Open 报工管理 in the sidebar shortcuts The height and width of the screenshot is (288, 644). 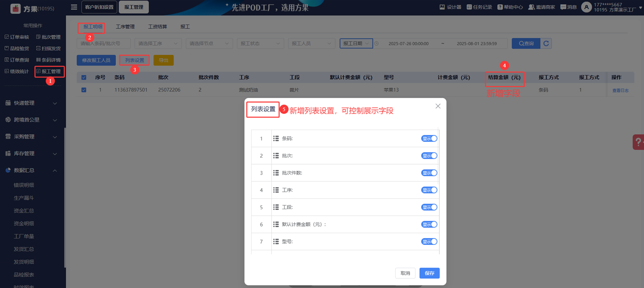[48, 72]
